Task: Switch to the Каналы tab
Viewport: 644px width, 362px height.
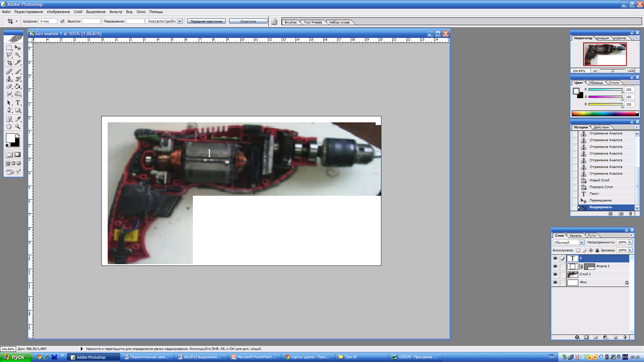Action: click(576, 236)
